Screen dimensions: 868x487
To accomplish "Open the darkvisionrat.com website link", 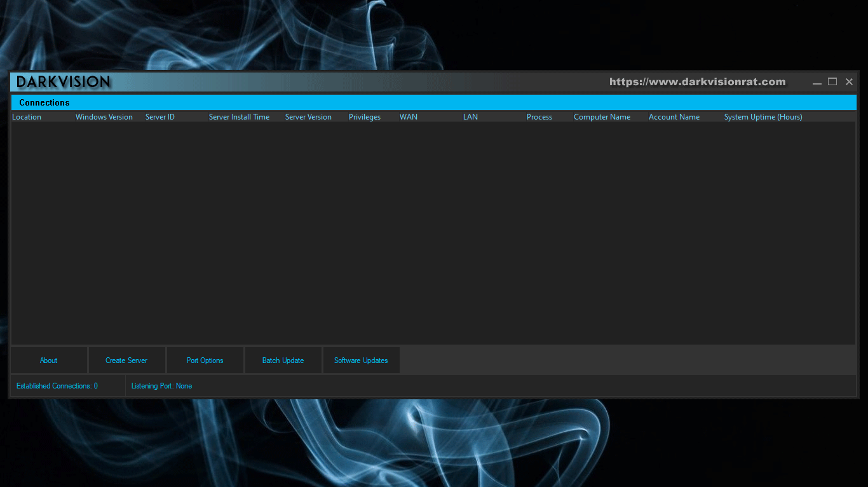I will [x=697, y=82].
